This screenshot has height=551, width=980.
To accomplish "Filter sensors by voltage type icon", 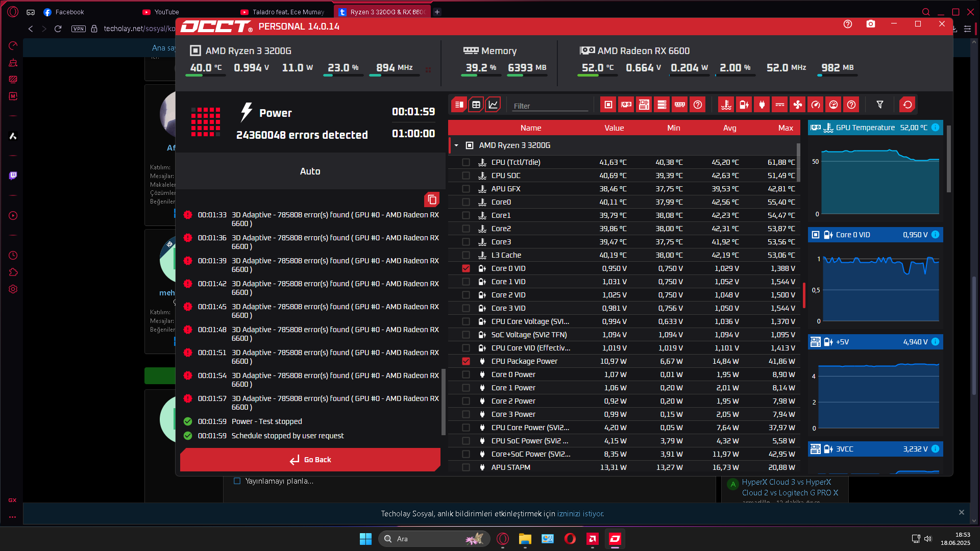I will pyautogui.click(x=744, y=105).
